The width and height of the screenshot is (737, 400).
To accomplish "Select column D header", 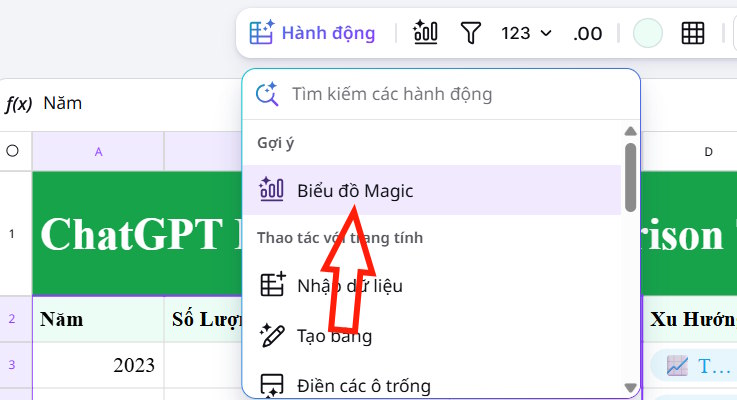I will (x=708, y=152).
